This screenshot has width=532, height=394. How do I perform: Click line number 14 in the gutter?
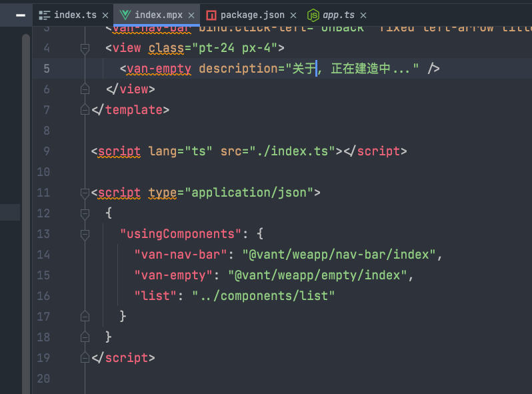coord(43,255)
